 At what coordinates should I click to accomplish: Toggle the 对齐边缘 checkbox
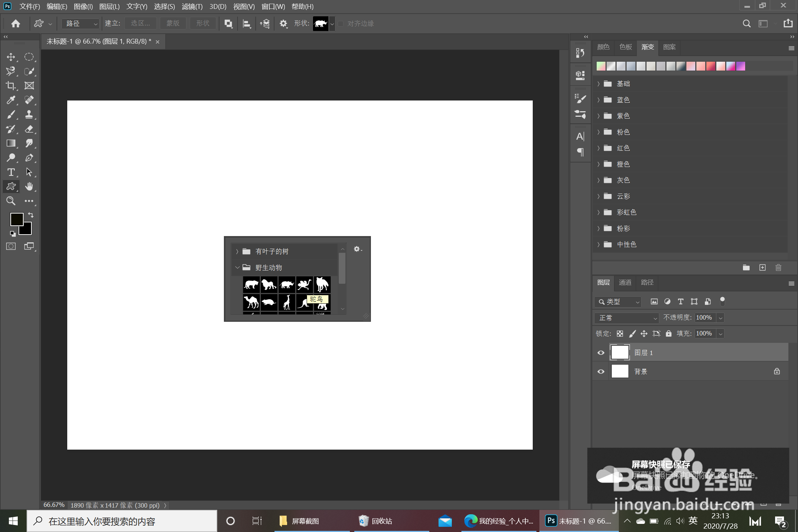point(341,24)
